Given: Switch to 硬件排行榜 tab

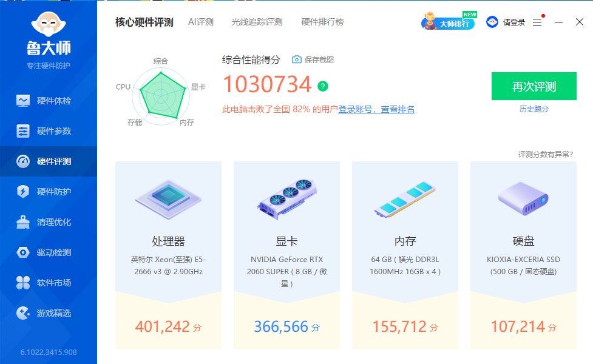Looking at the screenshot, I should point(322,22).
